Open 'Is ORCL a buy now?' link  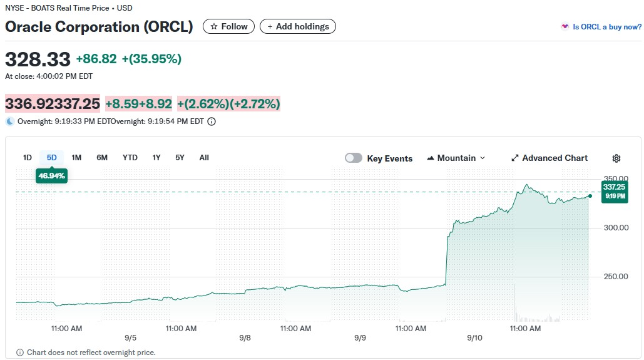point(607,27)
